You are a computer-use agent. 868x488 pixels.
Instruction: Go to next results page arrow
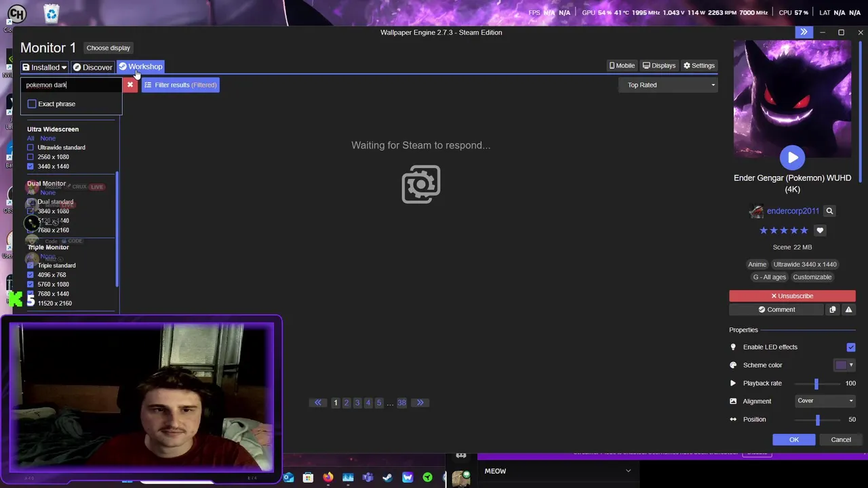[x=420, y=403]
